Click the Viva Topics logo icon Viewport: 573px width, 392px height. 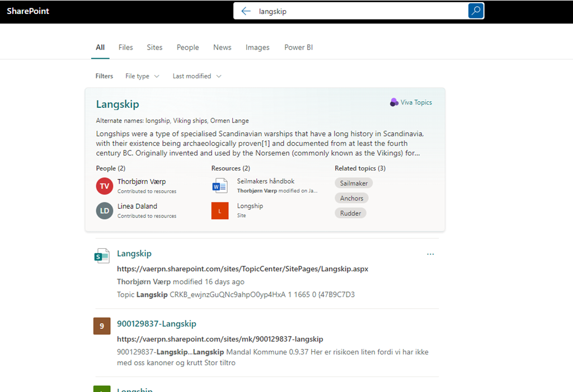tap(394, 102)
